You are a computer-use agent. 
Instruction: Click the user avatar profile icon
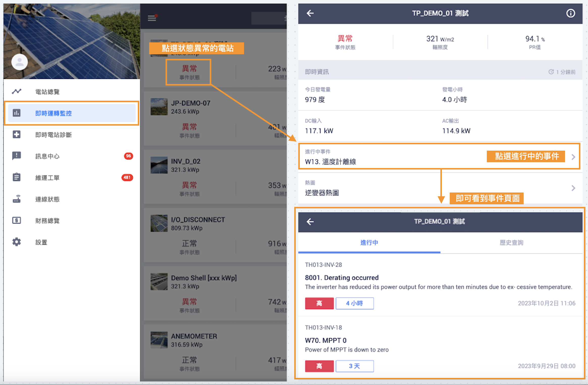pyautogui.click(x=20, y=62)
